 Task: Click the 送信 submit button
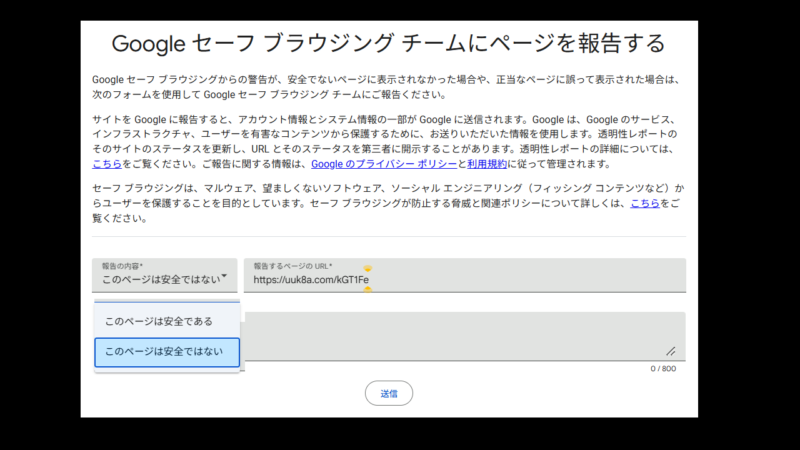[x=389, y=393]
